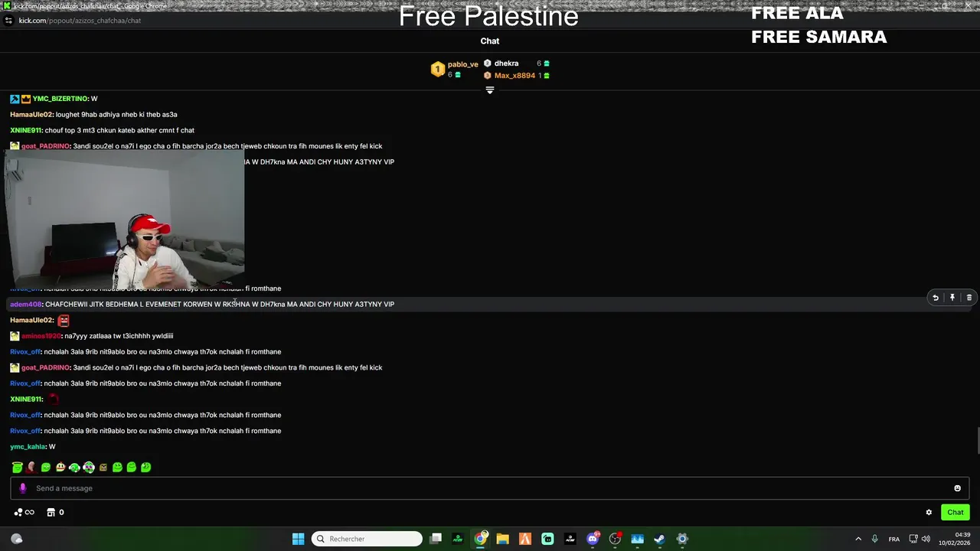Screen dimensions: 980x551
Task: Click the emote in HamaaUle02's message
Action: coord(64,321)
